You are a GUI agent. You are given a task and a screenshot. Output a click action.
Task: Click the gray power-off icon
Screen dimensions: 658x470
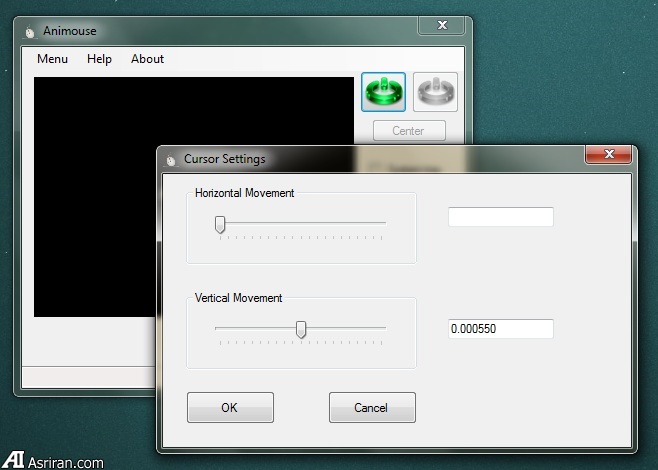[x=435, y=93]
